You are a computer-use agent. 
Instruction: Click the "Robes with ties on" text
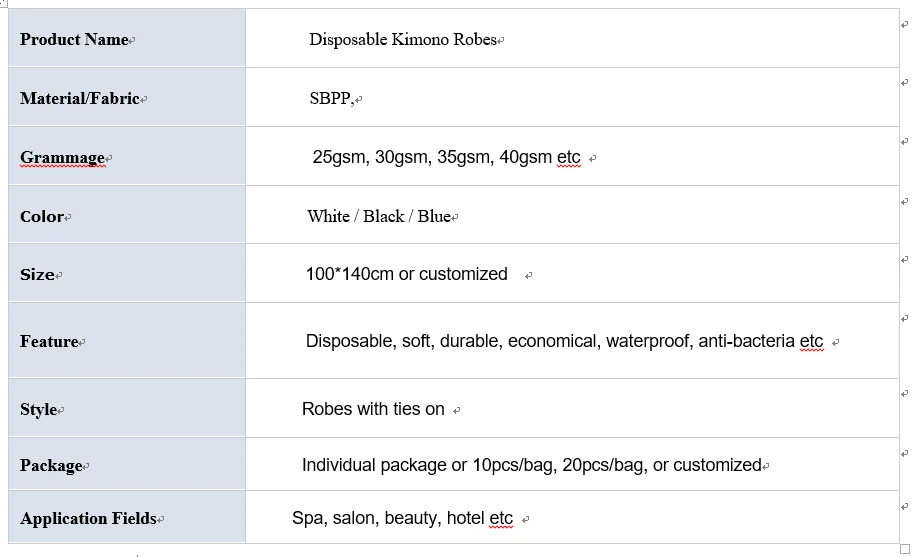point(373,409)
